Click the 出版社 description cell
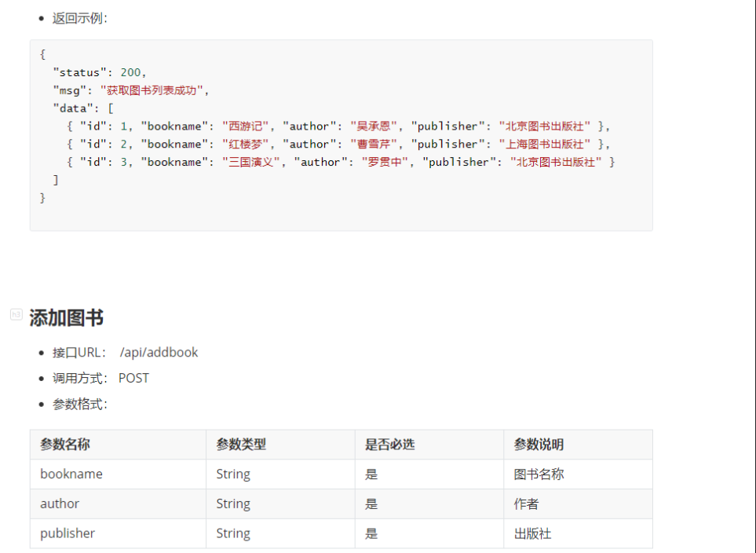Screen dimensions: 756x553 [x=532, y=533]
